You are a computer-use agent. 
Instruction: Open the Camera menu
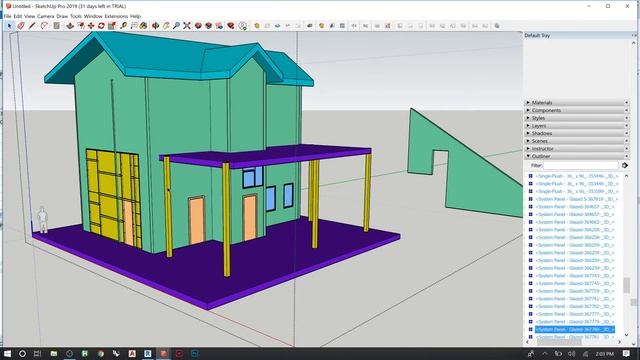pyautogui.click(x=46, y=16)
